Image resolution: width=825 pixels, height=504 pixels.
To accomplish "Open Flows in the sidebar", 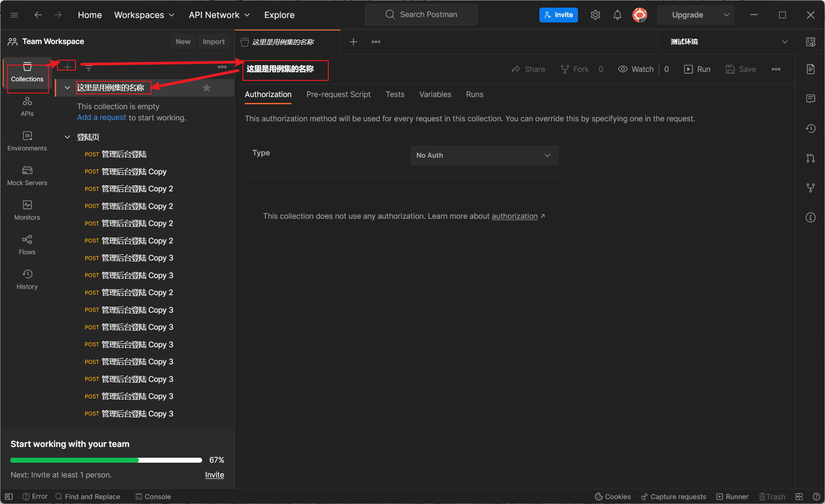I will click(27, 245).
